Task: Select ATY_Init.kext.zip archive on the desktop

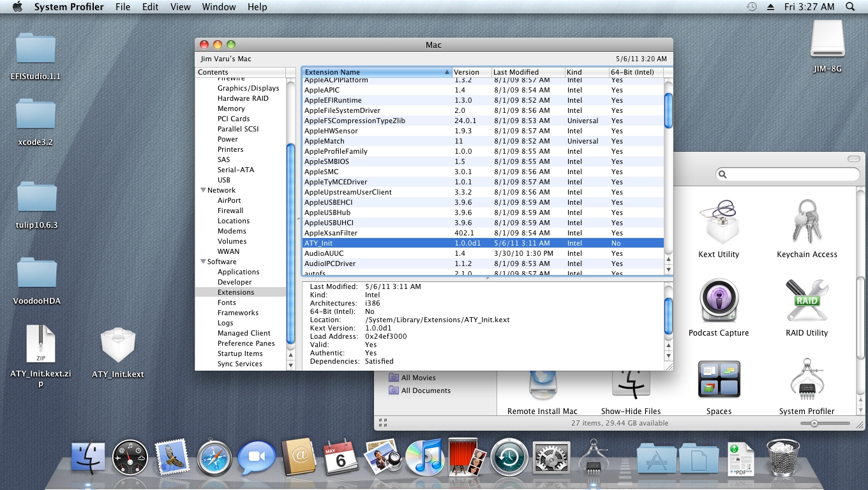Action: (x=41, y=345)
